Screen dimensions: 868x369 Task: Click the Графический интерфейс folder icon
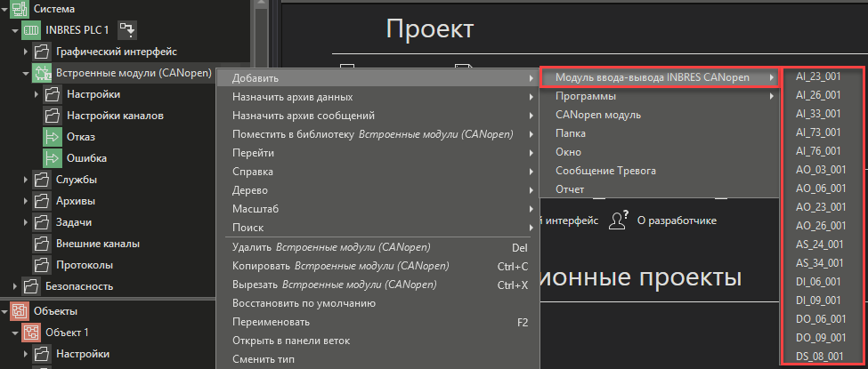point(41,52)
